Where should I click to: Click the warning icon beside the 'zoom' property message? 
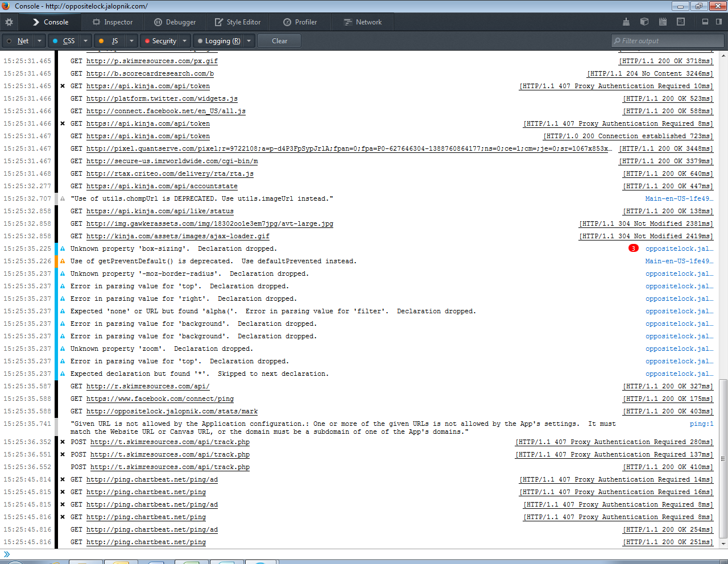pyautogui.click(x=63, y=349)
